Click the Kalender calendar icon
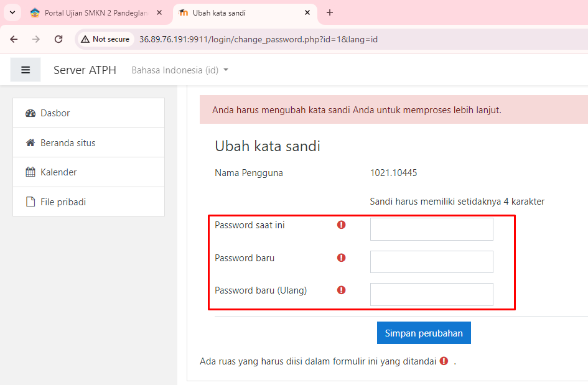Viewport: 588px width, 385px height. pyautogui.click(x=30, y=172)
